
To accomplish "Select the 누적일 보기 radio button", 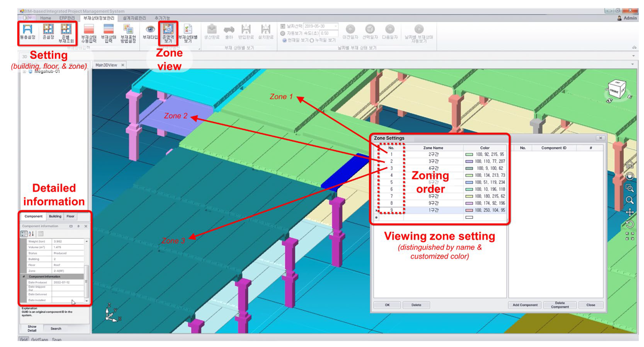I will [312, 40].
